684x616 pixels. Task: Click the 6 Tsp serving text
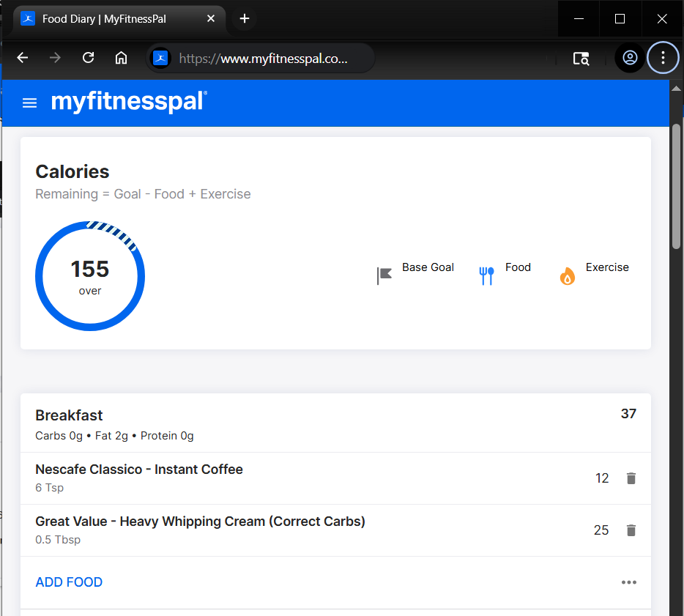coord(50,488)
